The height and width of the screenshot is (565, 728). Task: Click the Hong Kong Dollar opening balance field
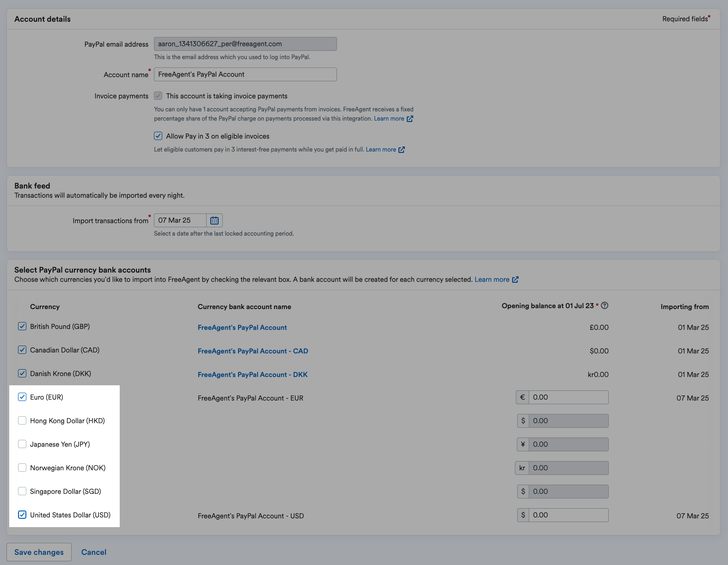569,421
